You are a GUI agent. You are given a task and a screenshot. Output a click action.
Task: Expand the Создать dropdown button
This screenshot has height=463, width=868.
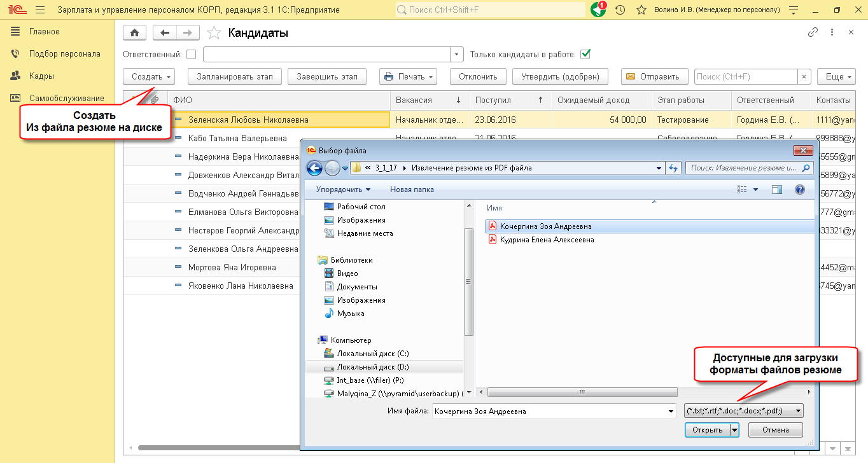(x=149, y=77)
